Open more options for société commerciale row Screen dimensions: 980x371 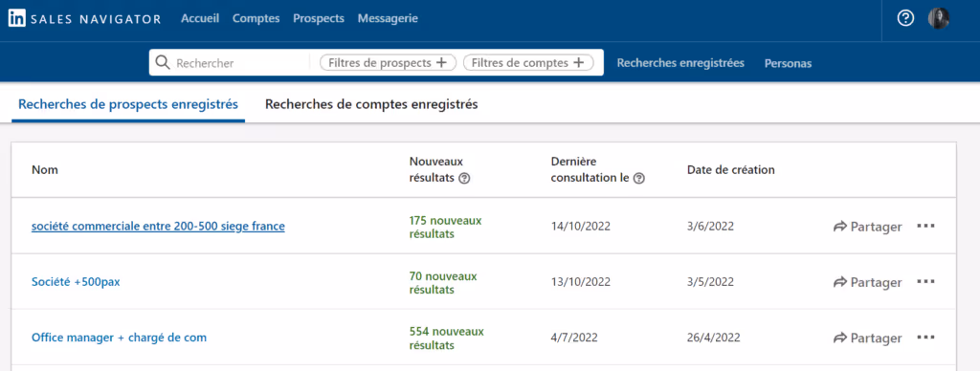[x=925, y=226]
